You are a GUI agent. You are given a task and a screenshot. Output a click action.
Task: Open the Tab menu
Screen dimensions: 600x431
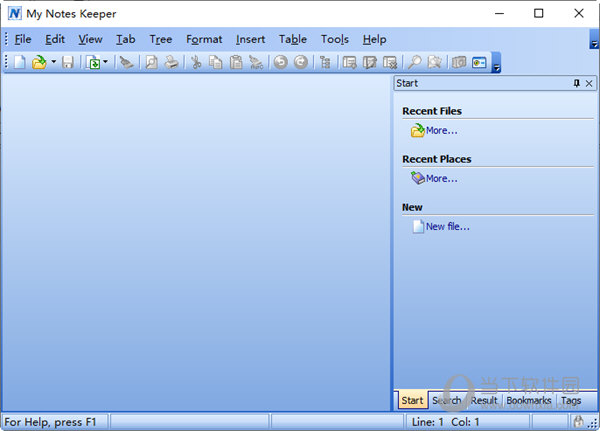pos(126,39)
